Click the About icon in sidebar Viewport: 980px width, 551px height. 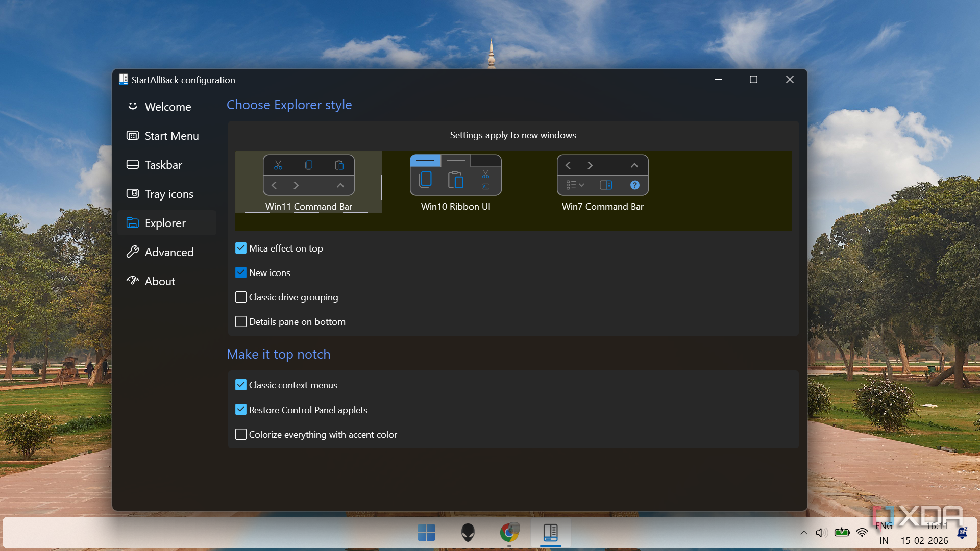(x=133, y=280)
